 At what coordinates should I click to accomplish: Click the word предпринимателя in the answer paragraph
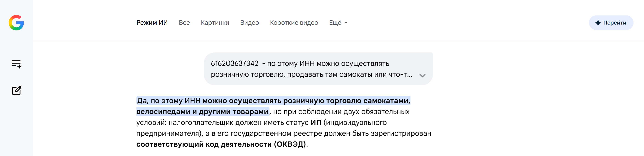(168, 134)
